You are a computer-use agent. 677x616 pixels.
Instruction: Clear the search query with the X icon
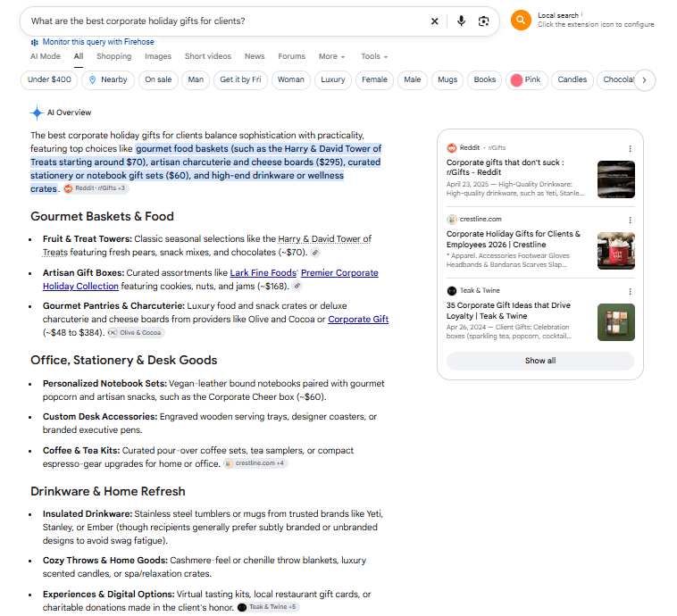[x=434, y=21]
